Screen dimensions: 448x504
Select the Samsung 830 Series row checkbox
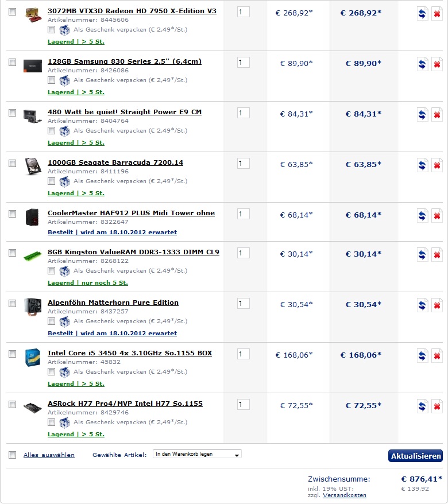click(12, 62)
